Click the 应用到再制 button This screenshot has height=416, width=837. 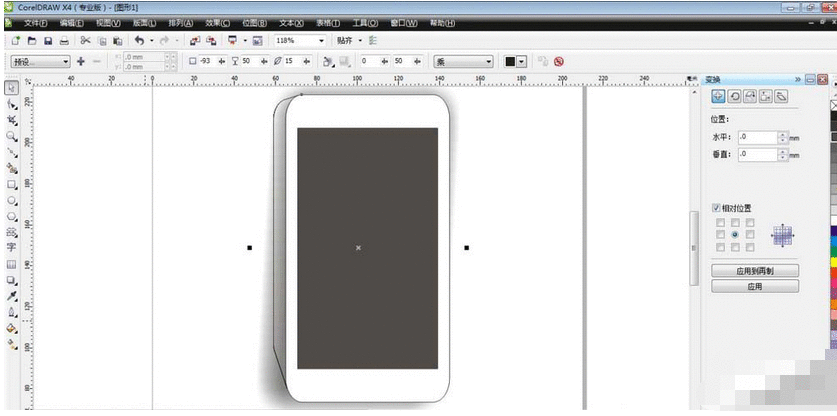(754, 271)
